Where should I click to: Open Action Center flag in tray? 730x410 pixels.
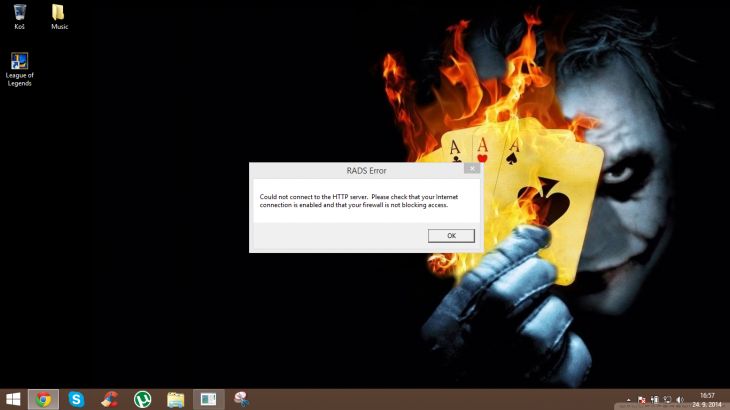tap(642, 400)
